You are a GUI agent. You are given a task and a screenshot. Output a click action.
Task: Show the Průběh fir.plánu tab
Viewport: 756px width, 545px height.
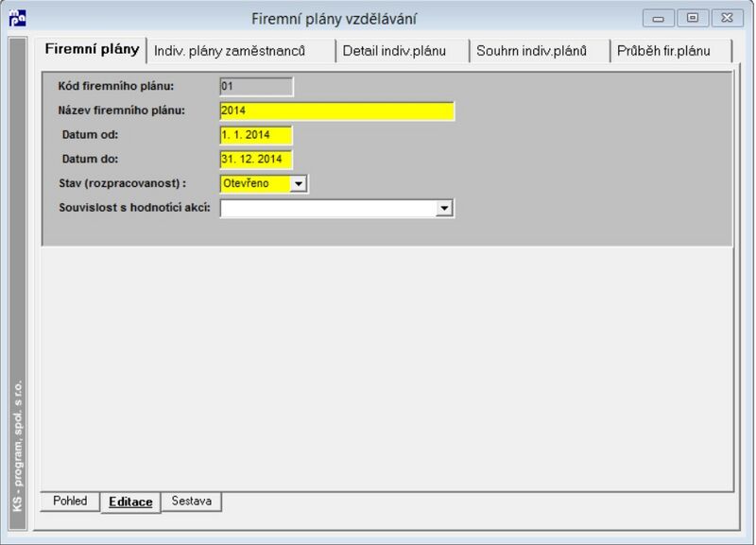[x=663, y=51]
